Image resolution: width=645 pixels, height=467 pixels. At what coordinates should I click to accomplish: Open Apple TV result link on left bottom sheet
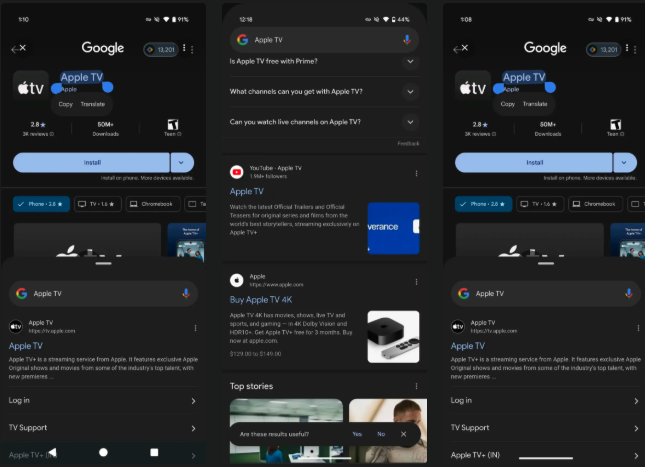[26, 346]
